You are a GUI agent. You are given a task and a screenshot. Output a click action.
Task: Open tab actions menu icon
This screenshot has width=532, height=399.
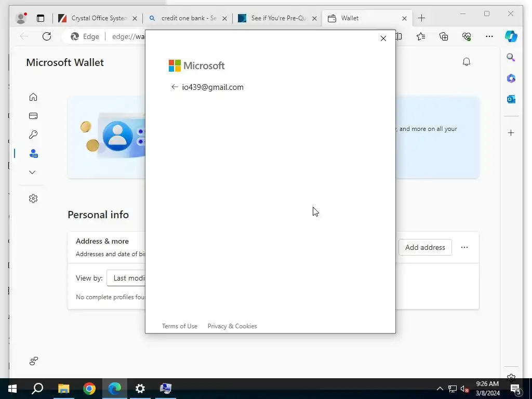point(41,18)
